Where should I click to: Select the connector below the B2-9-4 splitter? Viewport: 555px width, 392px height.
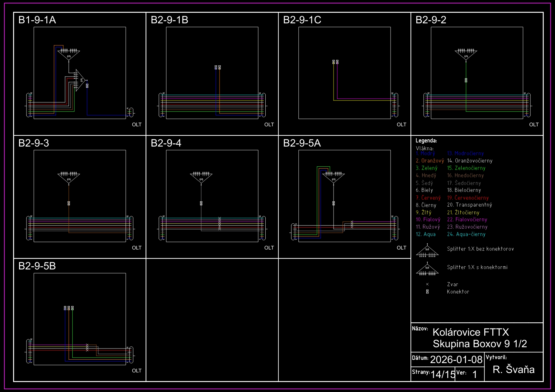pos(201,203)
